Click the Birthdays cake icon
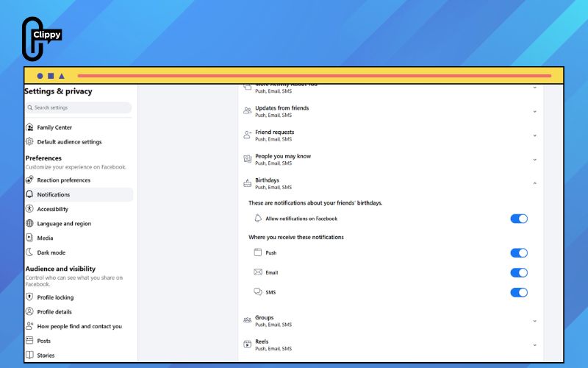Image resolution: width=588 pixels, height=368 pixels. pos(248,183)
